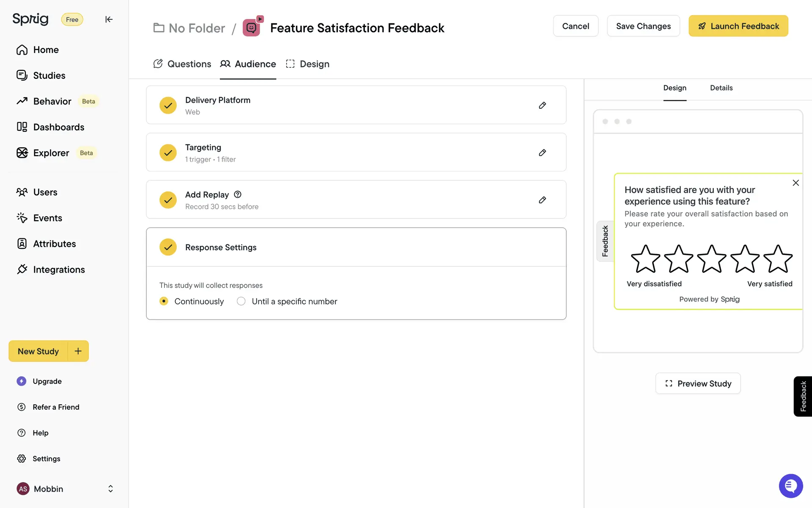Close the survey preview popup
The width and height of the screenshot is (812, 508).
pos(796,183)
